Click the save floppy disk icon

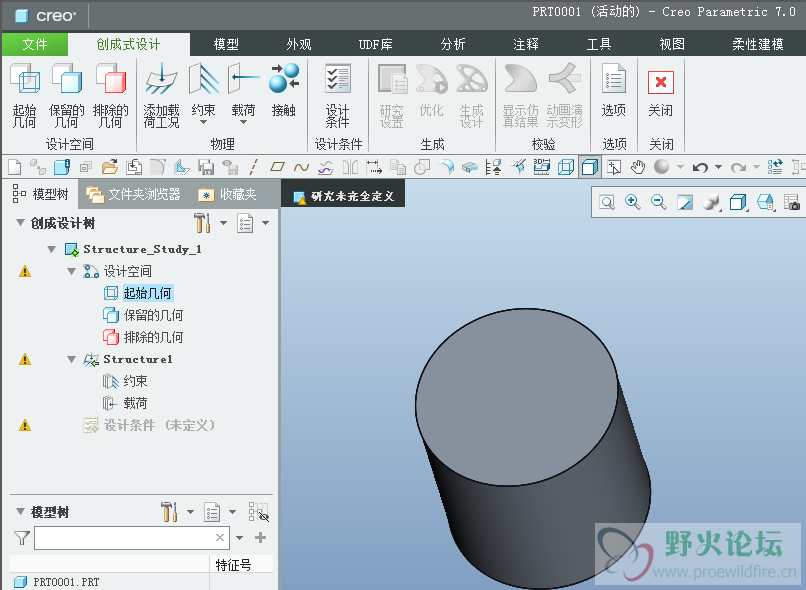206,167
